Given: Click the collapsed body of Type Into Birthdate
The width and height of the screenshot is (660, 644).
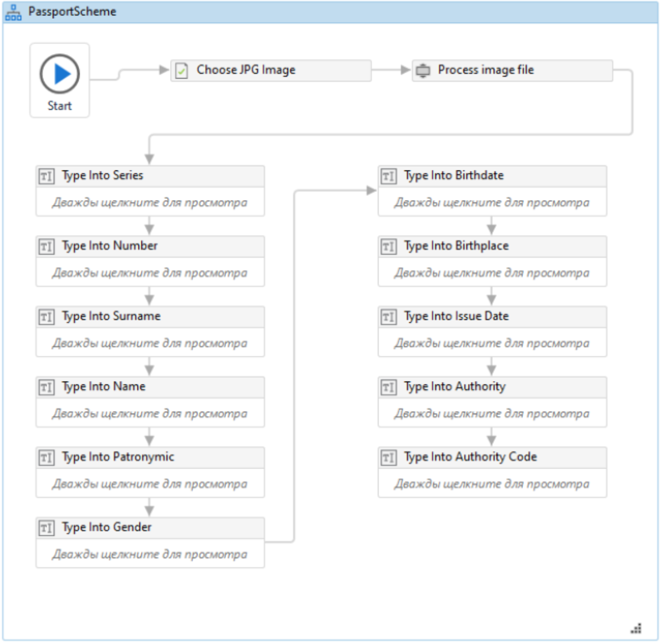Looking at the screenshot, I should tap(492, 202).
